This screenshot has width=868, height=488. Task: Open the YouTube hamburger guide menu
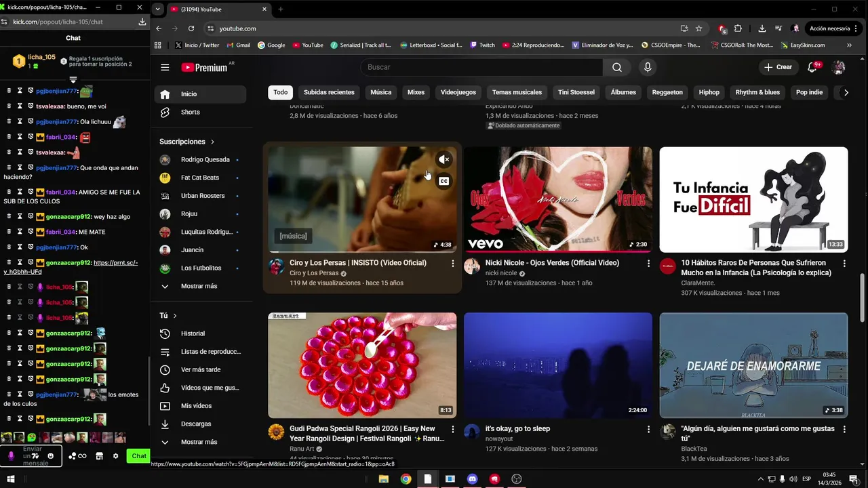[x=165, y=67]
